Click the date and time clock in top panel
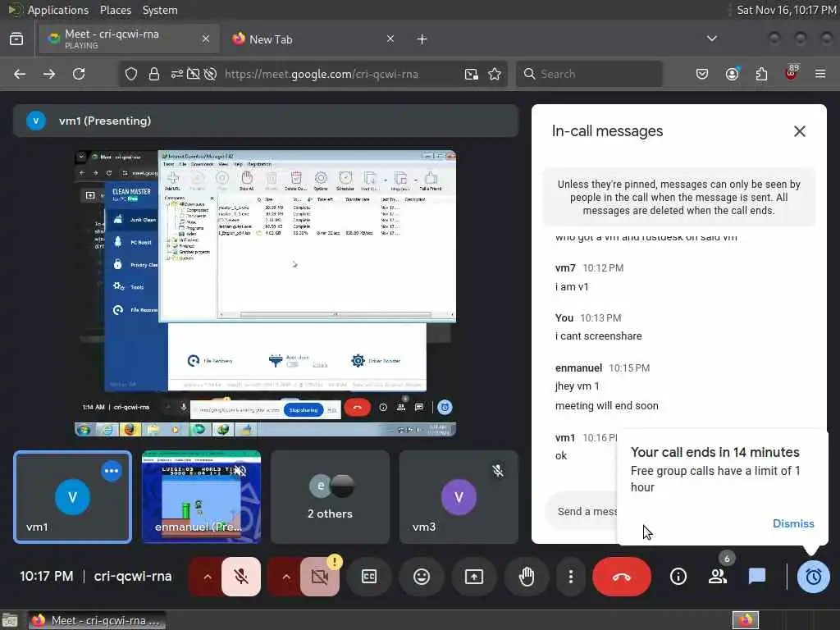840x630 pixels. pos(785,10)
